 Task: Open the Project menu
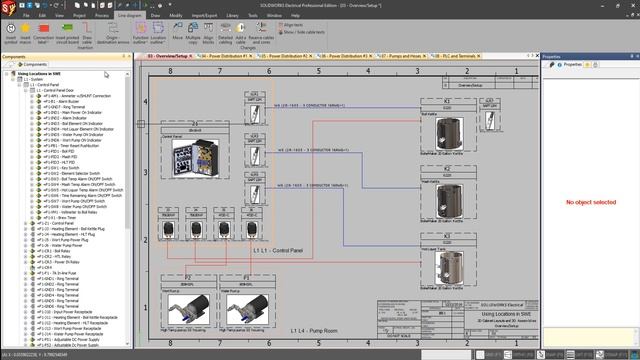[79, 16]
